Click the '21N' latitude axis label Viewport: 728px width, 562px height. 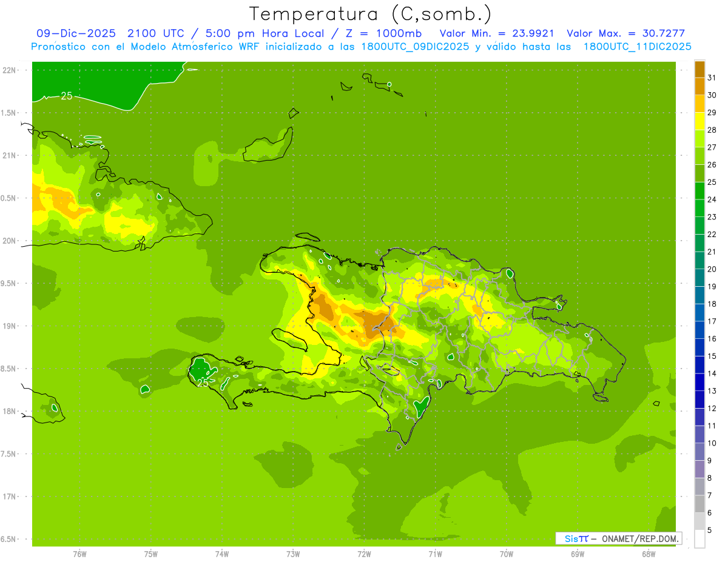pyautogui.click(x=9, y=156)
